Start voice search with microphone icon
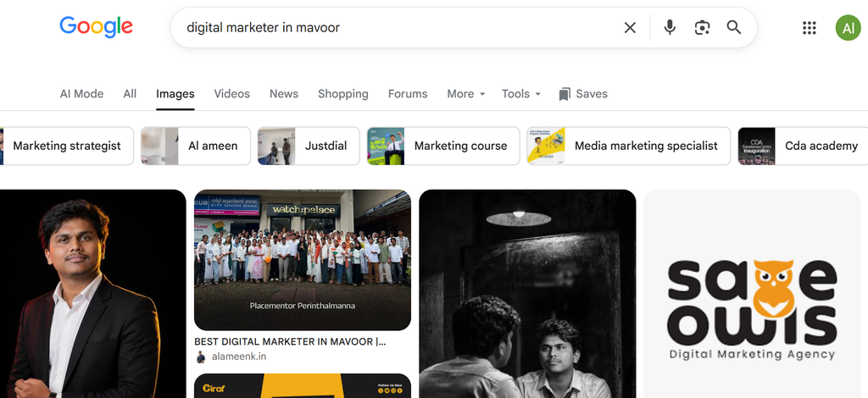868x398 pixels. point(670,27)
